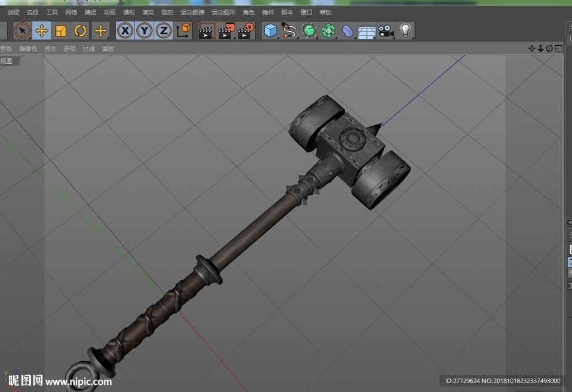Select the Live Selection arrow tool
Viewport: 572px width, 392px height.
point(22,31)
